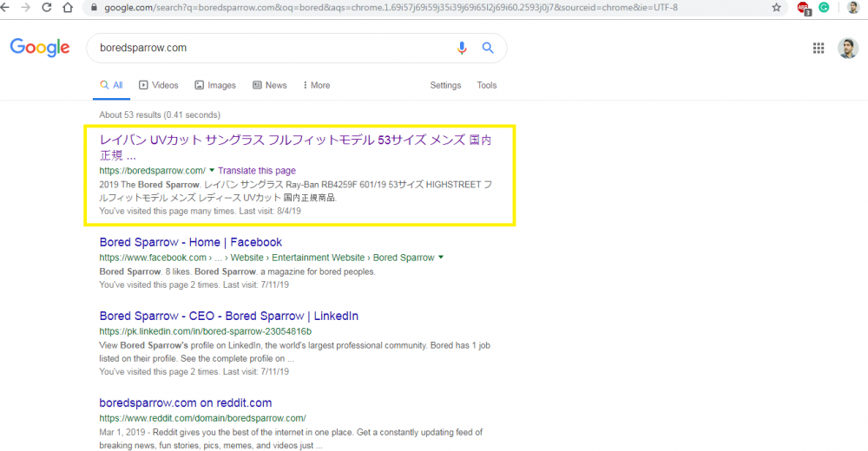Expand dropdown arrow beside Facebook result URL

pyautogui.click(x=441, y=258)
